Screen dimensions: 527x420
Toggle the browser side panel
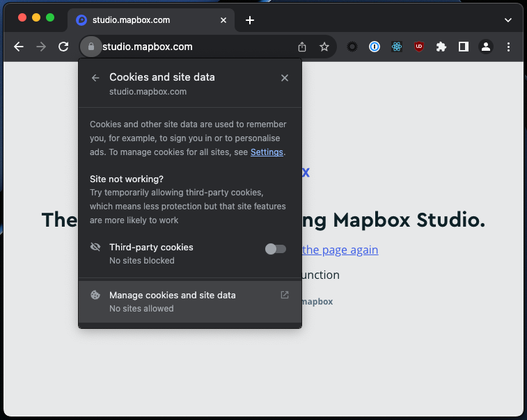(464, 47)
